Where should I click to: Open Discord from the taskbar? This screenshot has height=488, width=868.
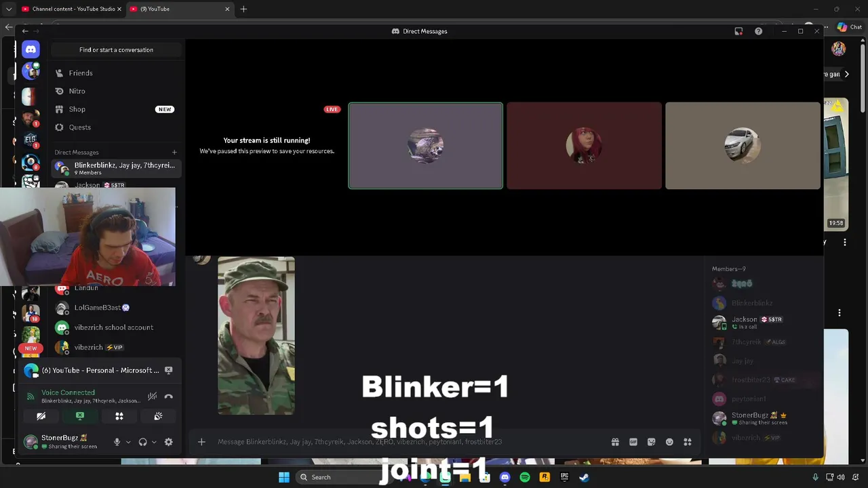pyautogui.click(x=505, y=477)
